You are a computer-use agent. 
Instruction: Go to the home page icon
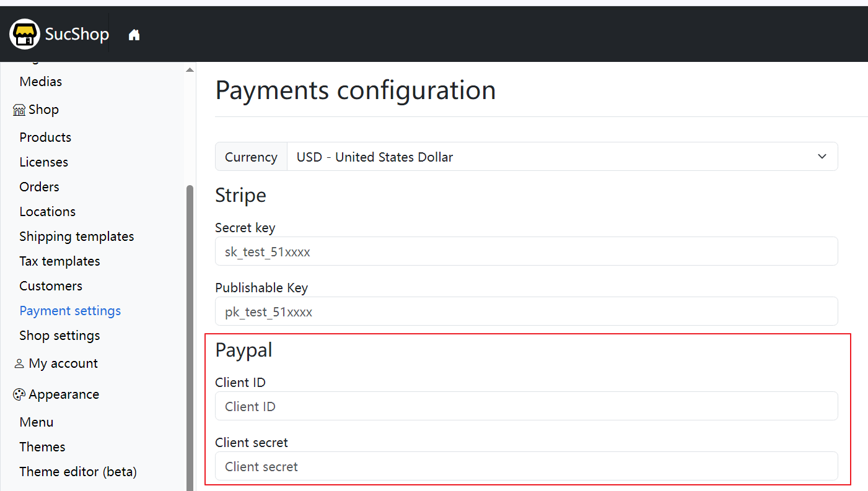[x=134, y=35]
